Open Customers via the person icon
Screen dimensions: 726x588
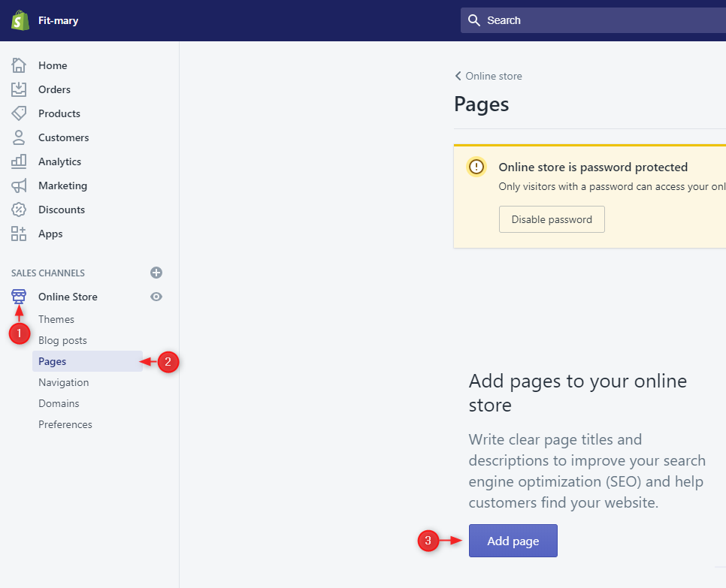pos(19,137)
